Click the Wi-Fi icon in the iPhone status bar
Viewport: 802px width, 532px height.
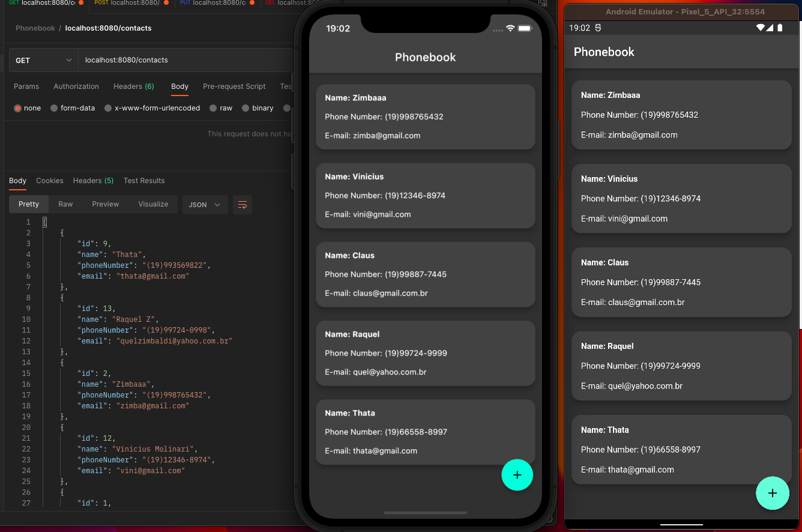pos(509,27)
